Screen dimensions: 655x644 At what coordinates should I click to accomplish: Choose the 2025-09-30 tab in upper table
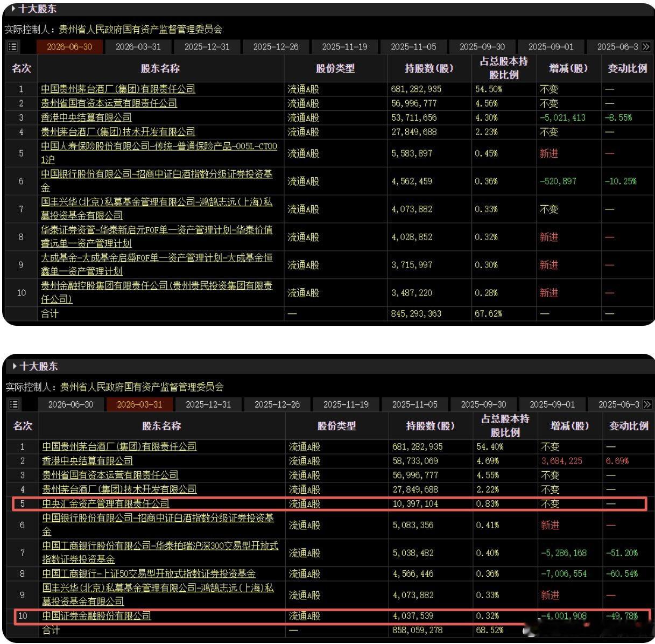pos(482,47)
